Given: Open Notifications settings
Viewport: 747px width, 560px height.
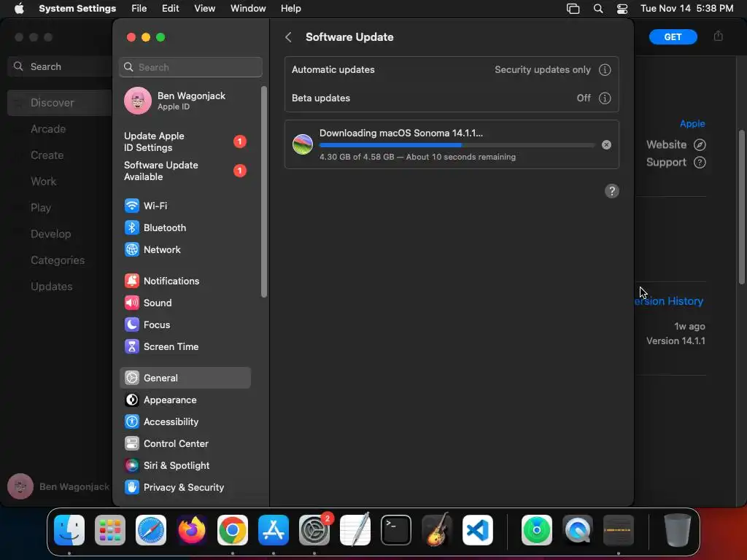Looking at the screenshot, I should click(x=185, y=281).
